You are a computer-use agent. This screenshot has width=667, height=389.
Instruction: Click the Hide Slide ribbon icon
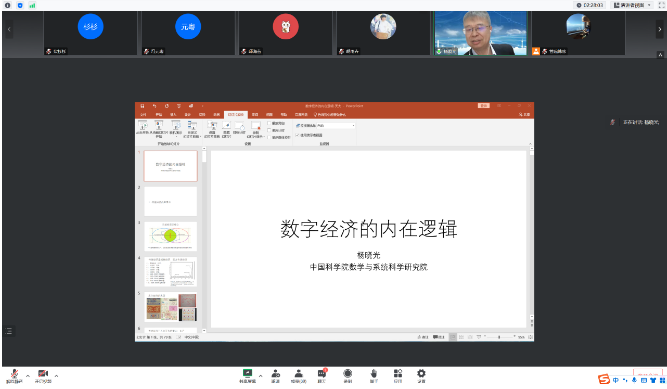(x=227, y=129)
